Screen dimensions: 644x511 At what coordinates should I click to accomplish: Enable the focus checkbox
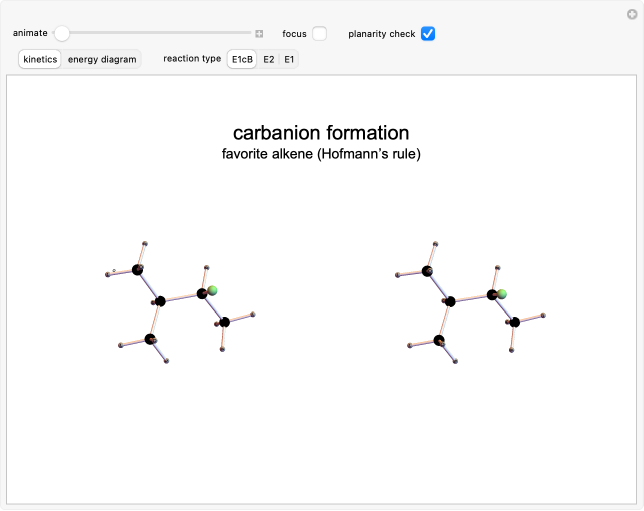pyautogui.click(x=319, y=34)
